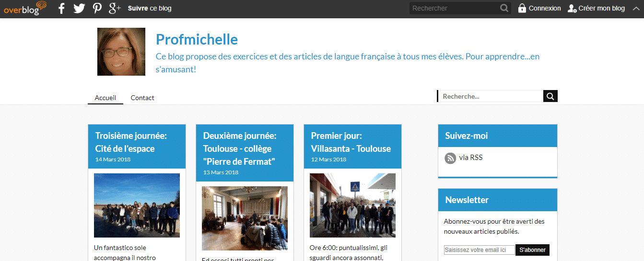Share blog on Twitter icon
Viewport: 644px width, 261px height.
pos(79,8)
